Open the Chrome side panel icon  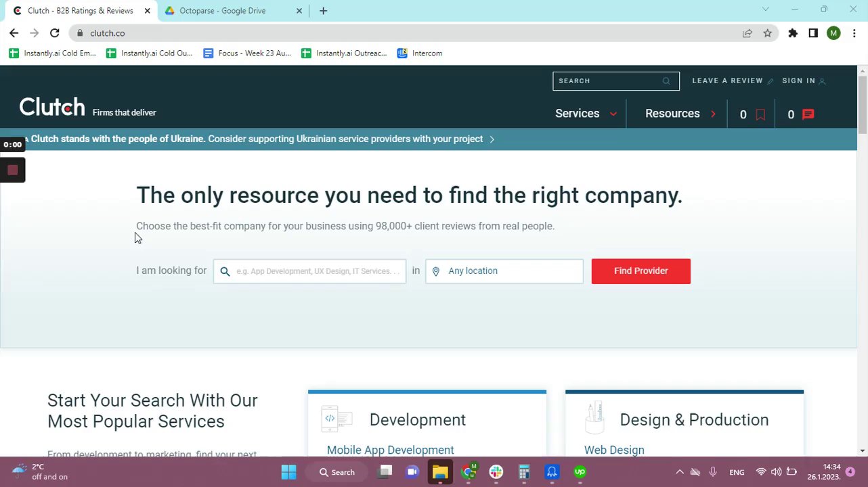click(813, 33)
